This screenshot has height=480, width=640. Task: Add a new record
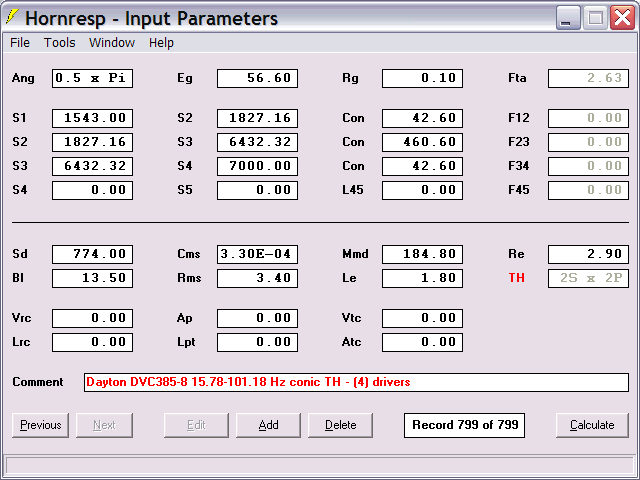pos(268,425)
